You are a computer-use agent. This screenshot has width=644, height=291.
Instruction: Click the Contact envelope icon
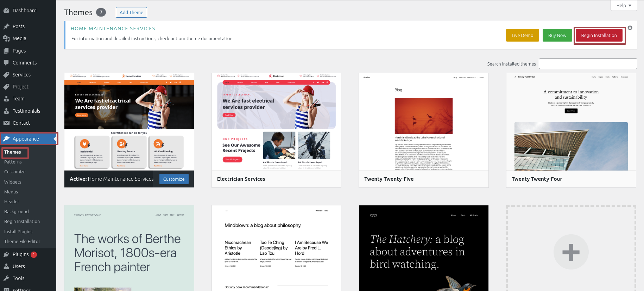(x=6, y=123)
